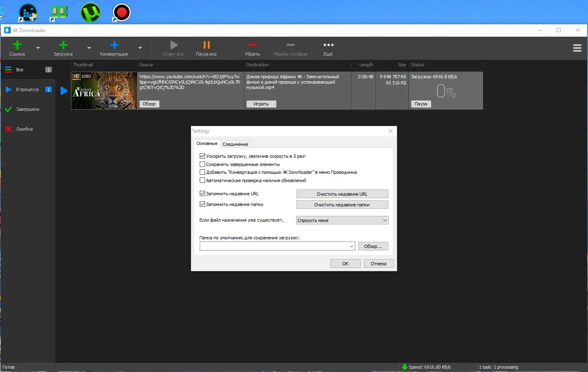Image resolution: width=588 pixels, height=372 pixels.
Task: Open the green memory chip desktop shortcut
Action: pos(59,12)
